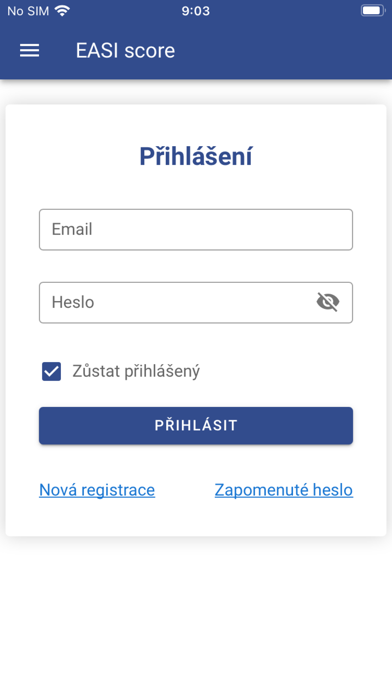Click empty blue header area right of title
This screenshot has width=392, height=696.
coord(284,51)
